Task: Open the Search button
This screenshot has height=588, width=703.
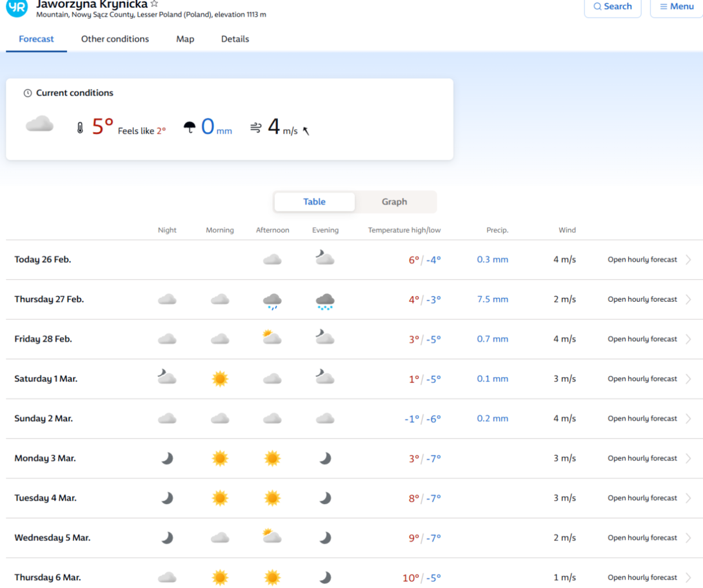Action: tap(613, 6)
